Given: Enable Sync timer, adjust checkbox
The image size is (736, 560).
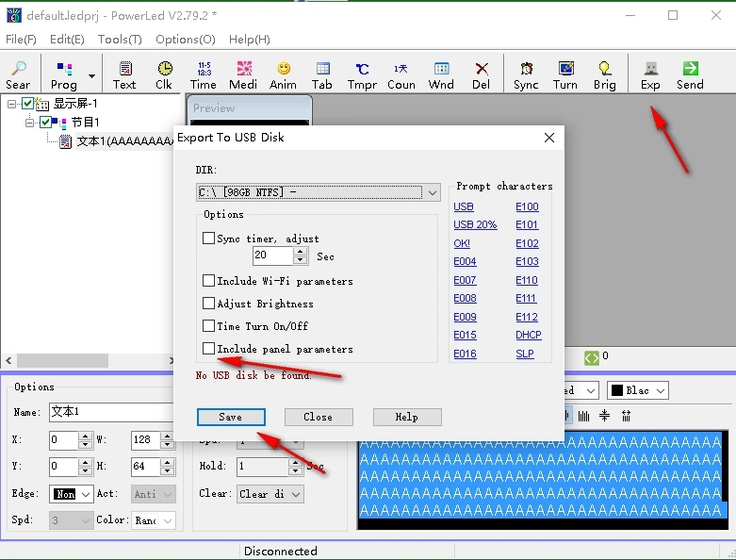Looking at the screenshot, I should 209,238.
